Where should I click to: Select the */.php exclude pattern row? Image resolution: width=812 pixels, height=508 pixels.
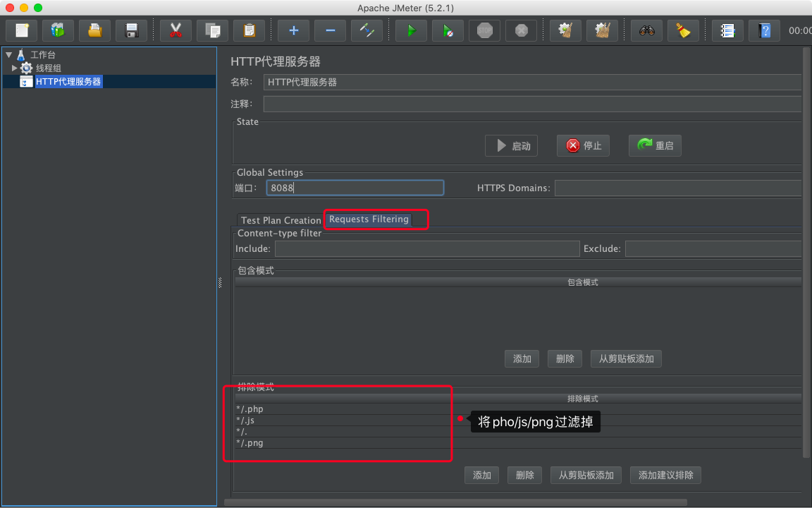tap(518, 409)
